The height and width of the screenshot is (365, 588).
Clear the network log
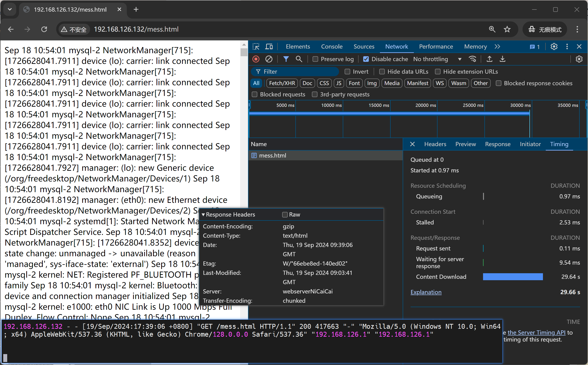point(269,59)
